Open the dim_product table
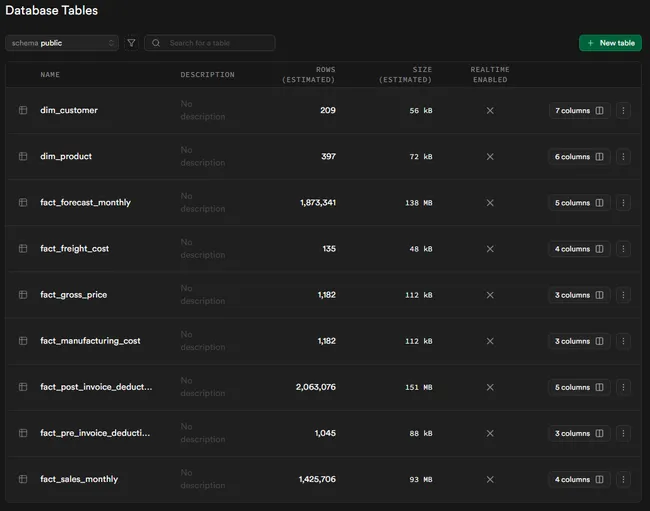Screen dimensions: 650x511 [66, 156]
